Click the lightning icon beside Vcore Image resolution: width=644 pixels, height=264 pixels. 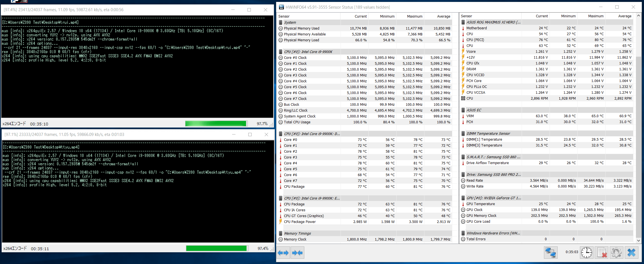(x=463, y=51)
